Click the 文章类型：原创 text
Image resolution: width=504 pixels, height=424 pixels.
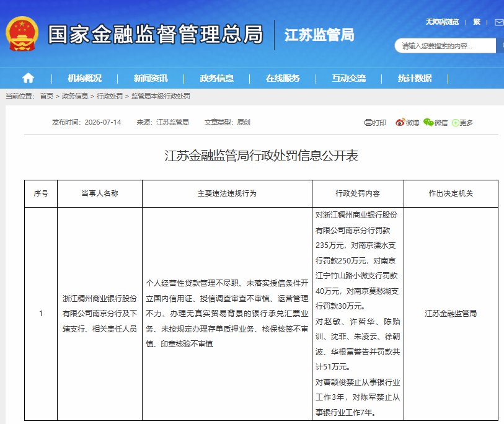[228, 122]
